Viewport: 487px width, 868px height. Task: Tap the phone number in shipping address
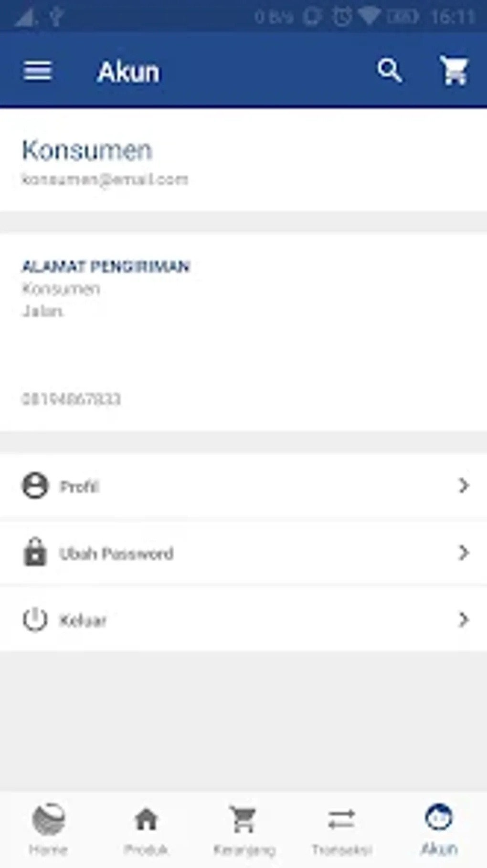click(x=71, y=399)
